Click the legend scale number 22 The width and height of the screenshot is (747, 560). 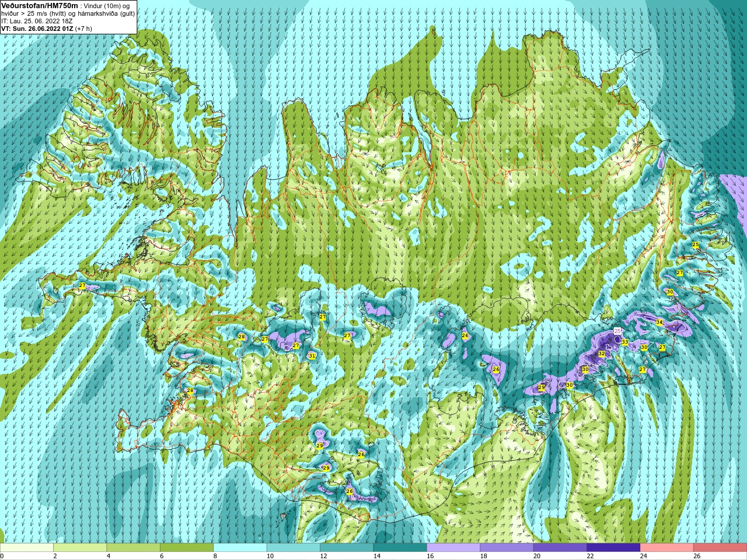click(x=590, y=556)
